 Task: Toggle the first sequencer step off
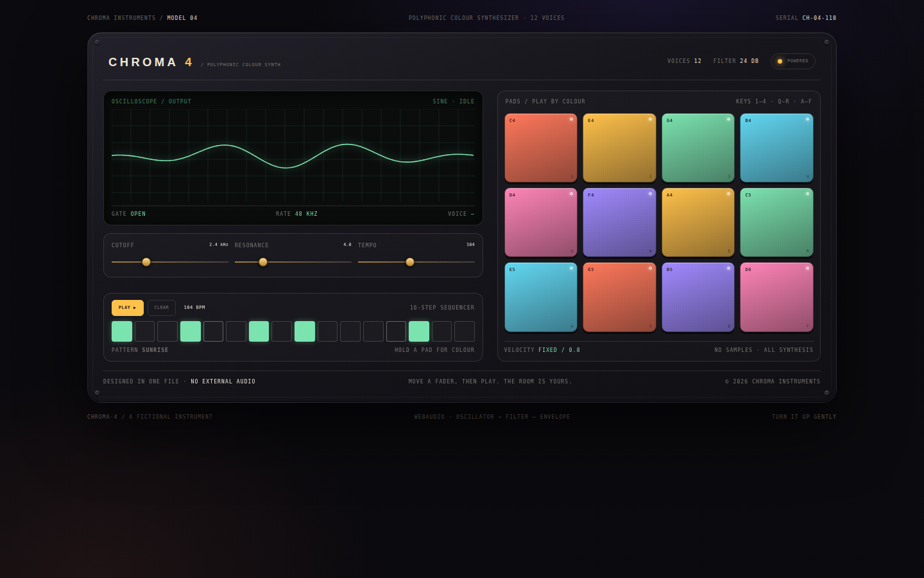(122, 331)
